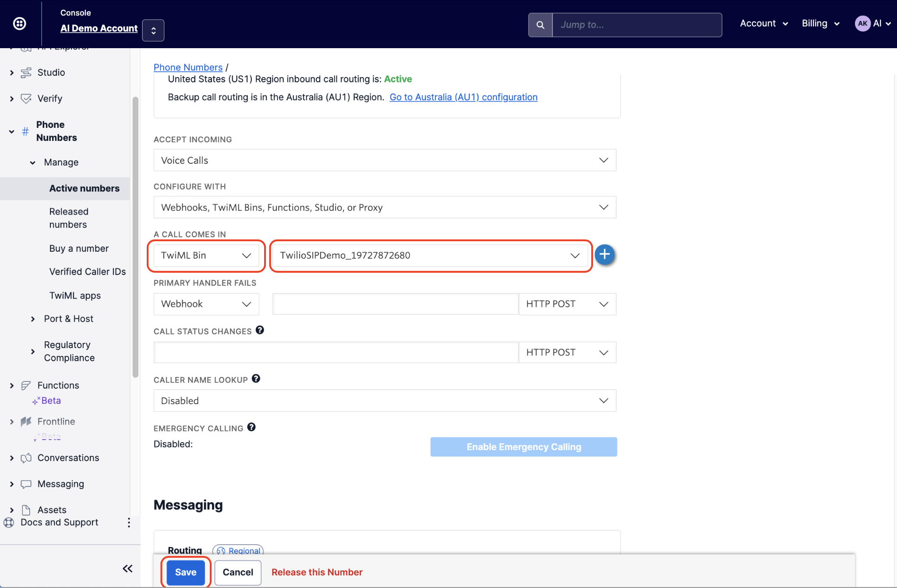Viewport: 897px width, 588px height.
Task: Expand the Studio menu
Action: pyautogui.click(x=12, y=73)
